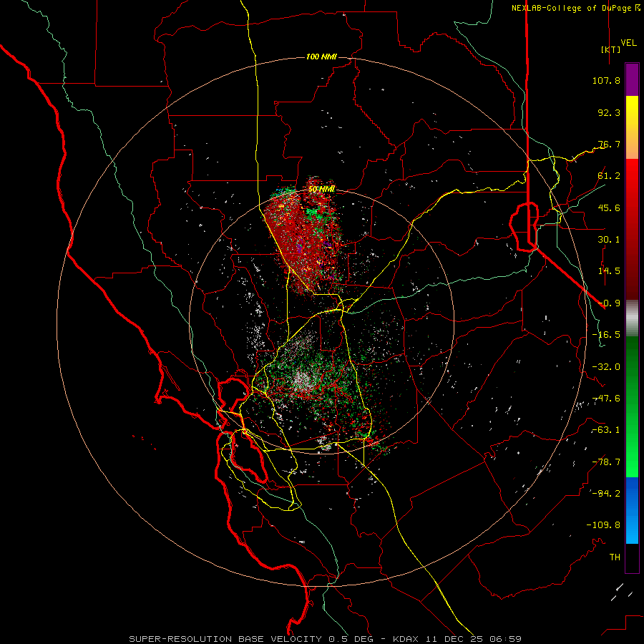
Task: Click the VEL legend heading
Action: 628,43
